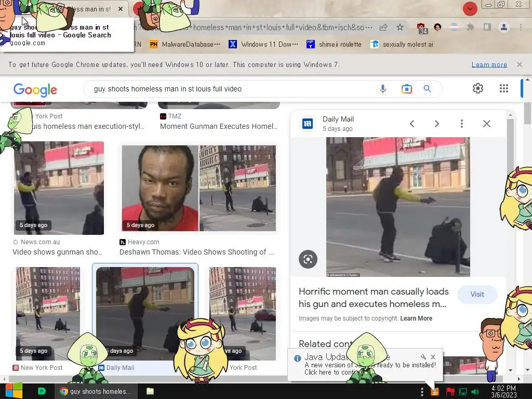Open Windows 11 Dow... bookmark
This screenshot has width=532, height=399.
coord(263,45)
